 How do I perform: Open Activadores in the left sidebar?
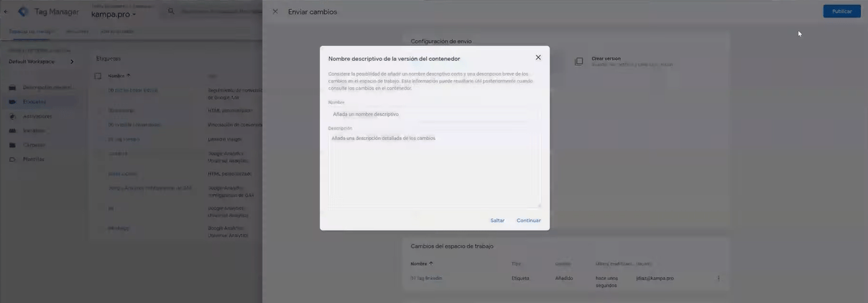pos(37,116)
